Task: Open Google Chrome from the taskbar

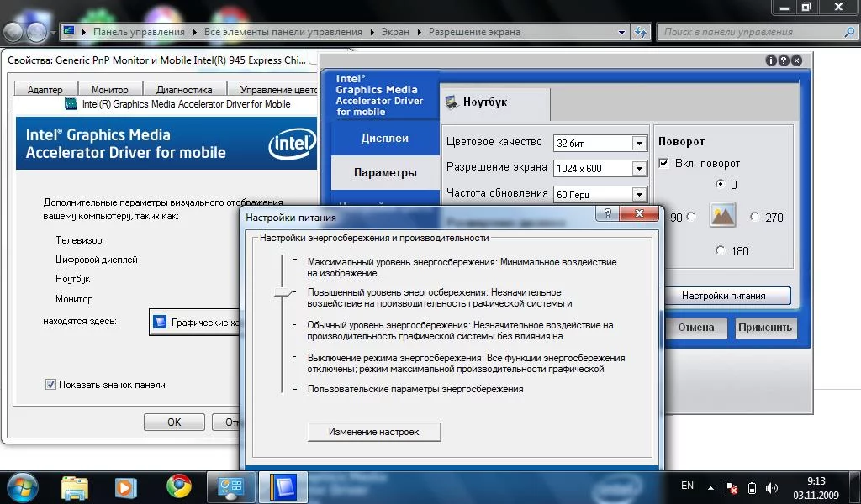Action: click(x=178, y=486)
